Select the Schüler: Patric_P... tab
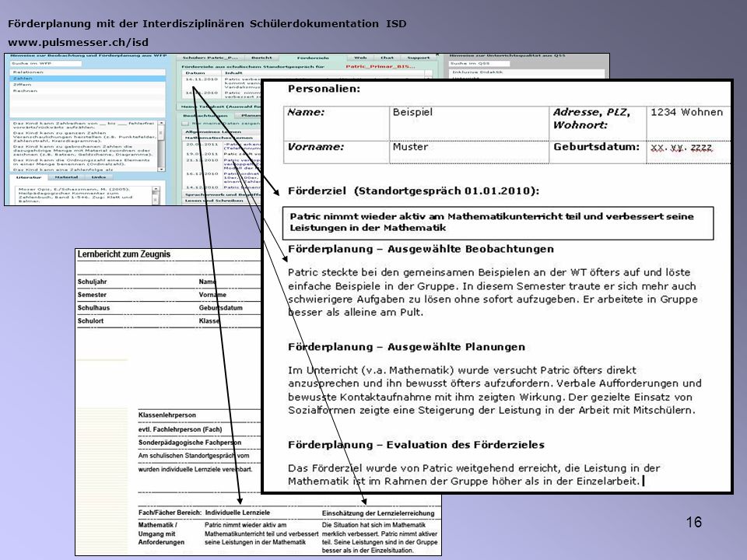The image size is (747, 560). 210,58
